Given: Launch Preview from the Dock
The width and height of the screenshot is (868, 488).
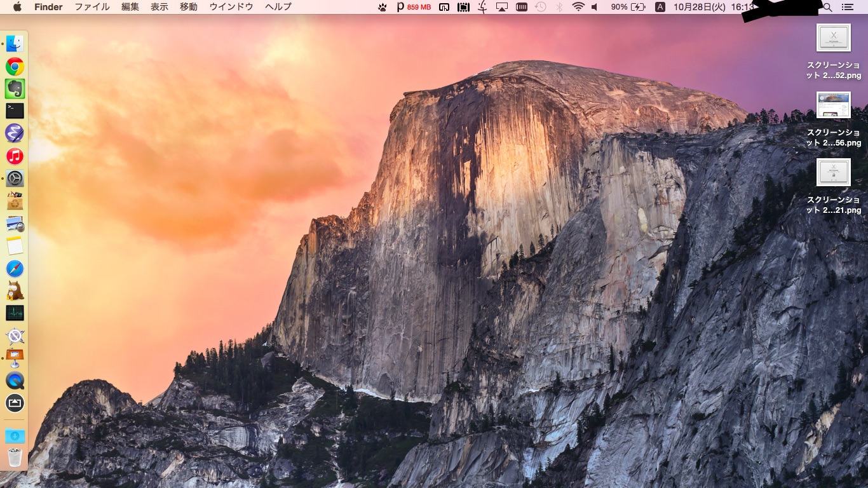Looking at the screenshot, I should [x=15, y=224].
